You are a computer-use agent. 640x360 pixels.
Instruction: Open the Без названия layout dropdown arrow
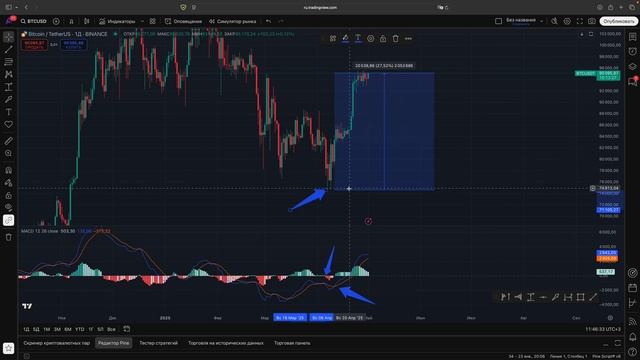pos(542,21)
